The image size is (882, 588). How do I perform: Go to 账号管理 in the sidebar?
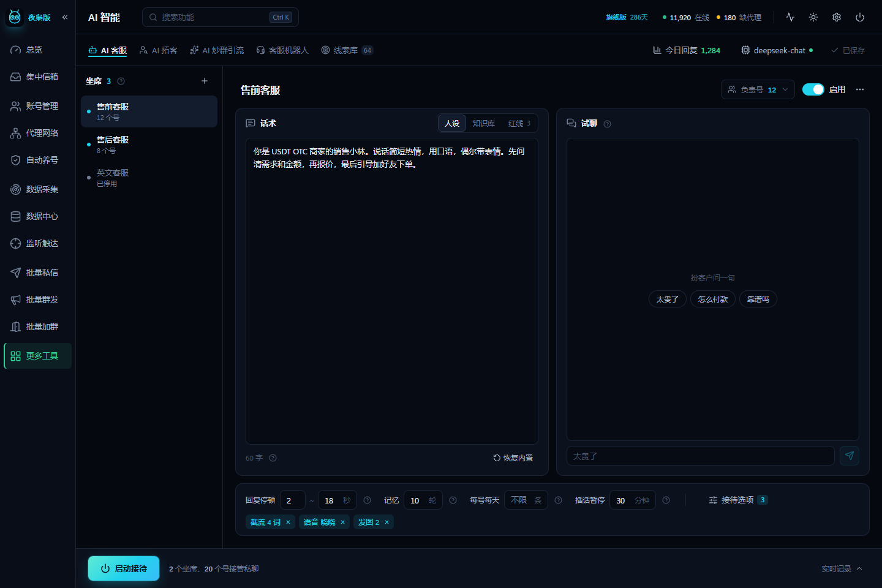coord(37,106)
